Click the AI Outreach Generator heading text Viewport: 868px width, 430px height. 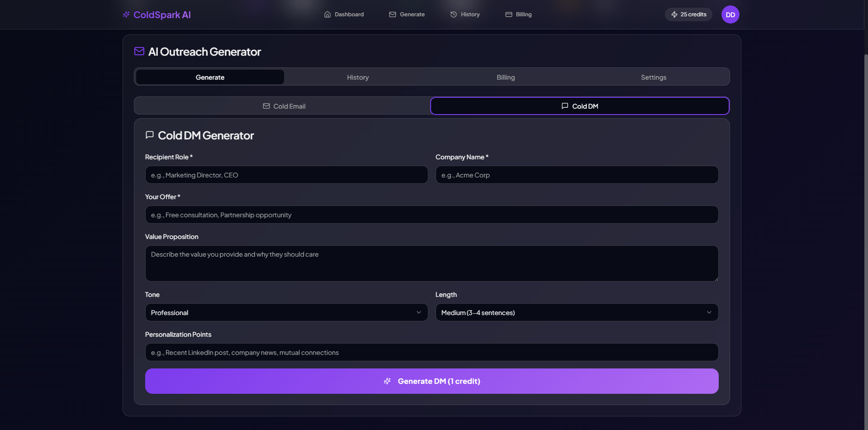coord(204,52)
